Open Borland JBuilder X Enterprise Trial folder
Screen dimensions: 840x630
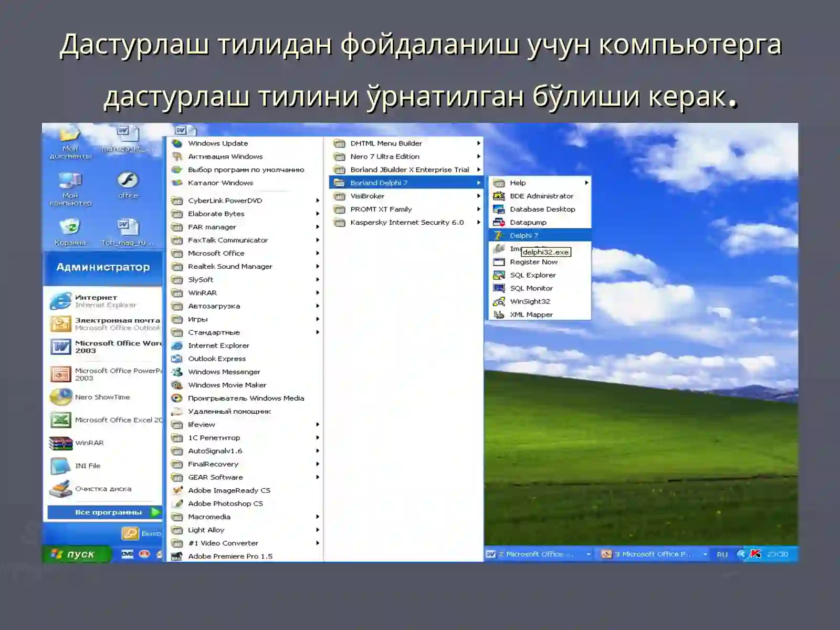click(405, 170)
